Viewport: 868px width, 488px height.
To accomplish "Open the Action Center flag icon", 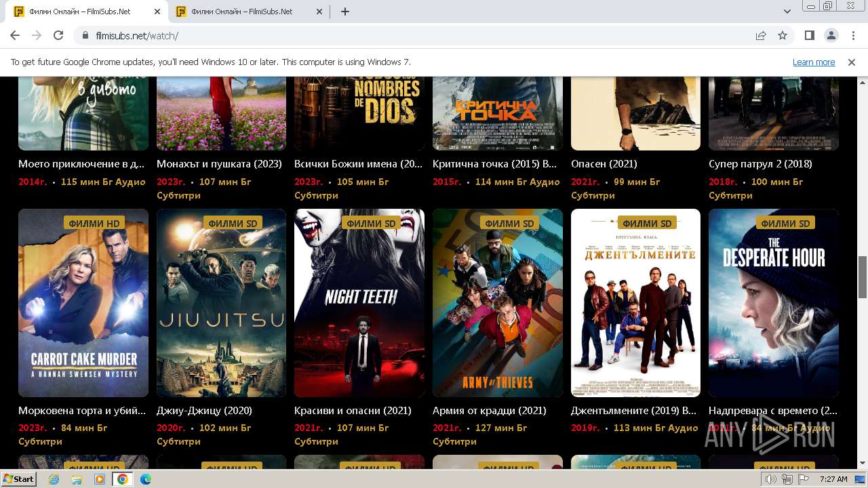I will (x=802, y=479).
